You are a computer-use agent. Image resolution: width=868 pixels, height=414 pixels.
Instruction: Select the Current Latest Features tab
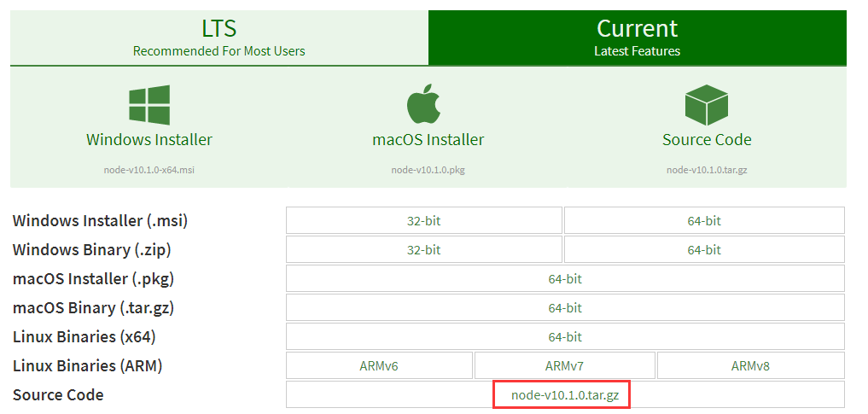[637, 38]
